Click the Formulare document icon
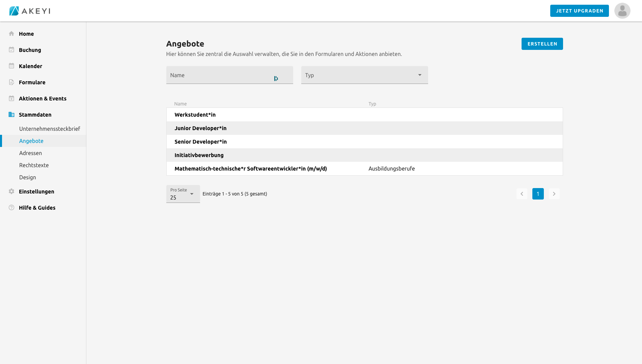This screenshot has width=642, height=364. pyautogui.click(x=11, y=82)
